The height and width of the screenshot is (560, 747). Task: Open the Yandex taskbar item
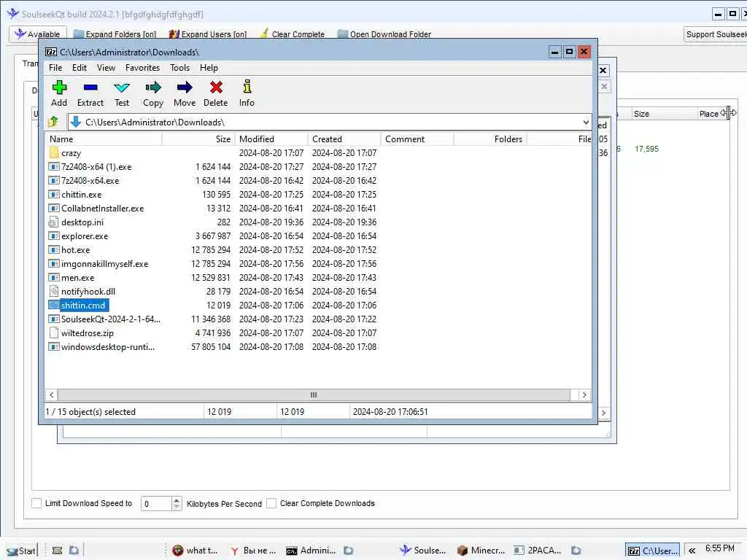click(x=253, y=551)
